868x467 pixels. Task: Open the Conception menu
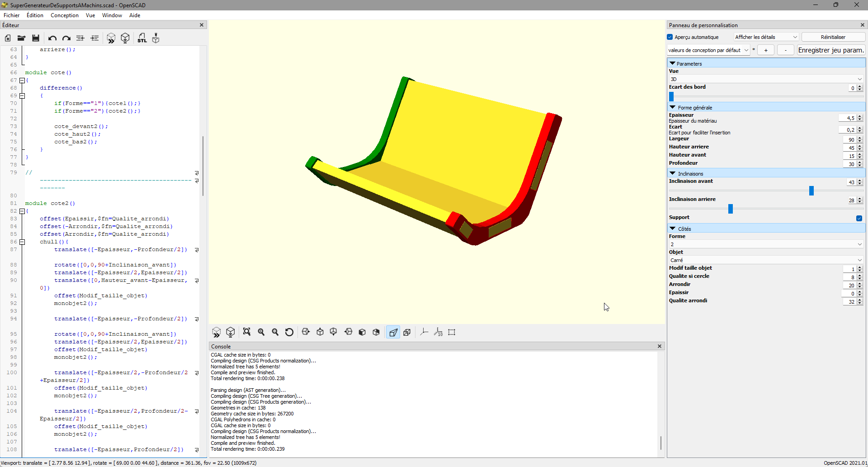64,15
